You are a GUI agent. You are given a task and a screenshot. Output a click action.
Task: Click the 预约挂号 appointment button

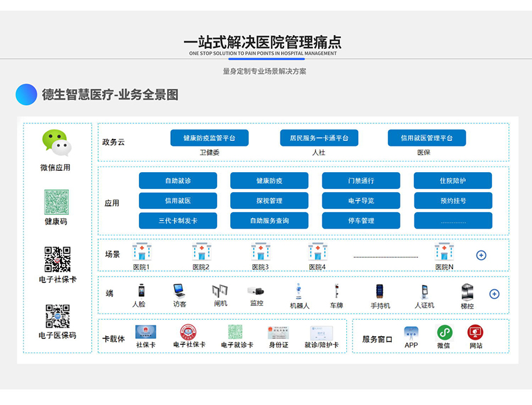pos(453,201)
